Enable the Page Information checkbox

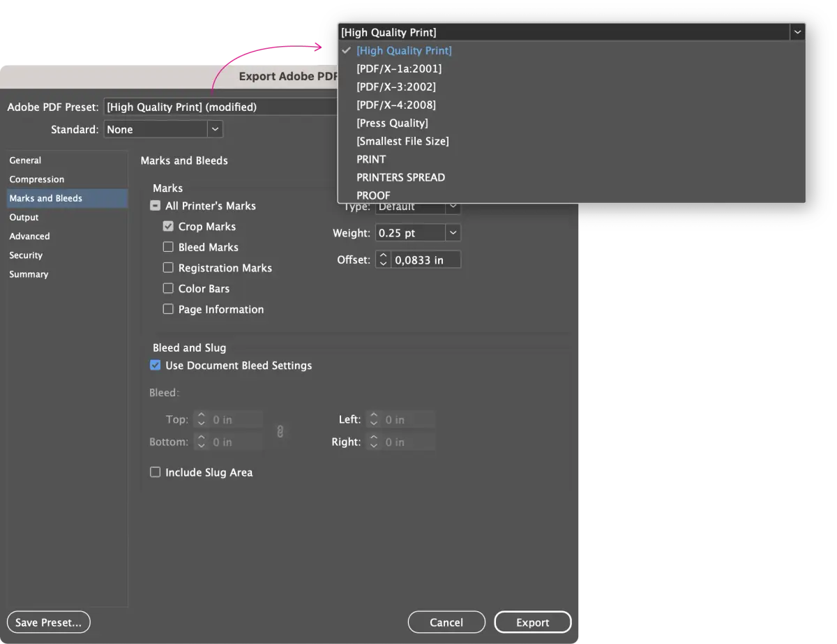pos(168,309)
